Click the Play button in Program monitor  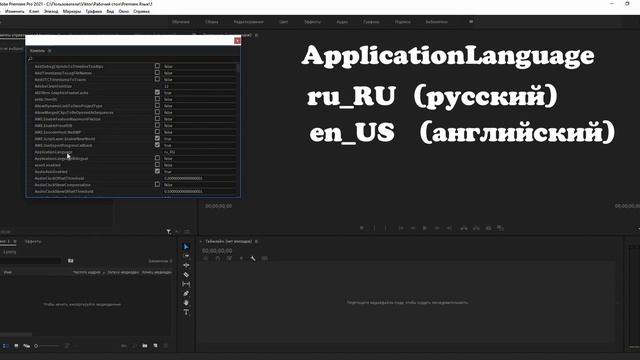click(424, 228)
